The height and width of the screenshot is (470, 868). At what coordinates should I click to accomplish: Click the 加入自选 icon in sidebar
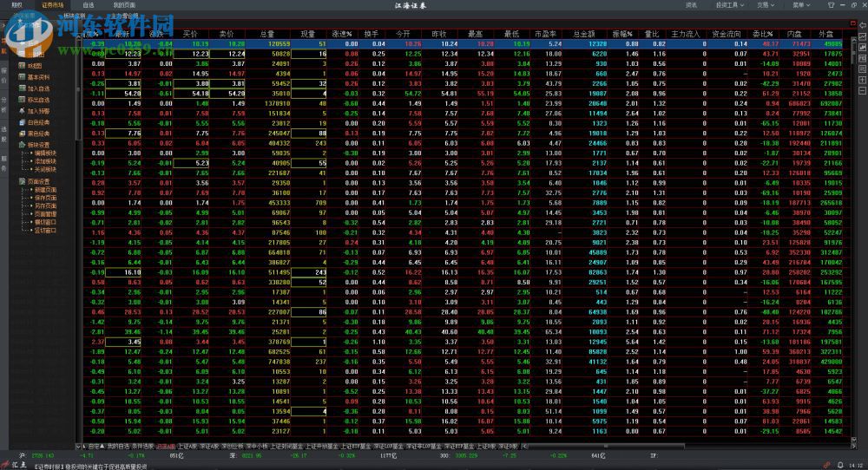coord(23,88)
